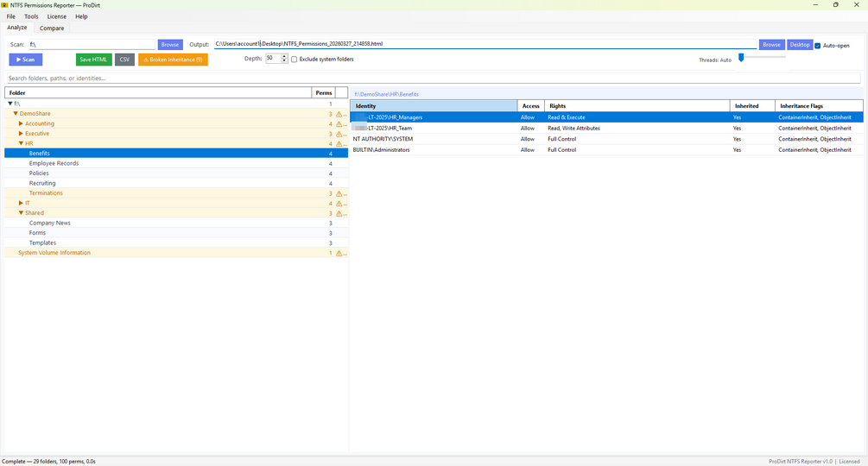Collapse the f:\ root node
Screen dimensions: 868x466
[10, 104]
